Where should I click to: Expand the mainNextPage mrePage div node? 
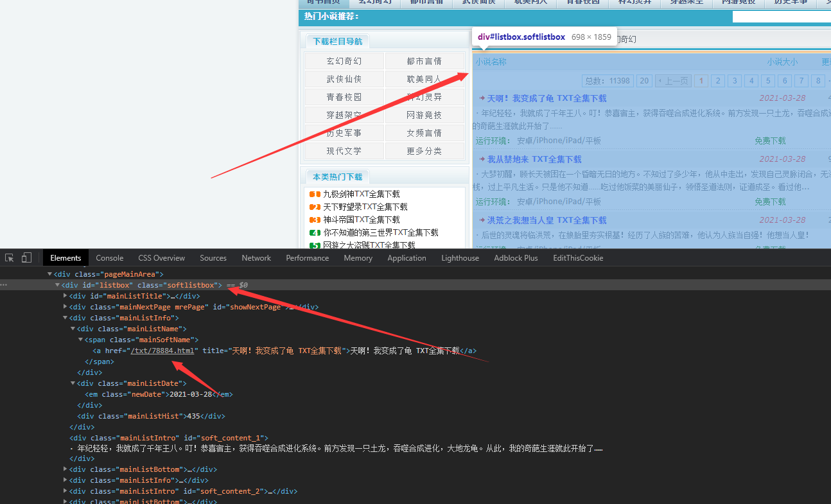click(65, 307)
